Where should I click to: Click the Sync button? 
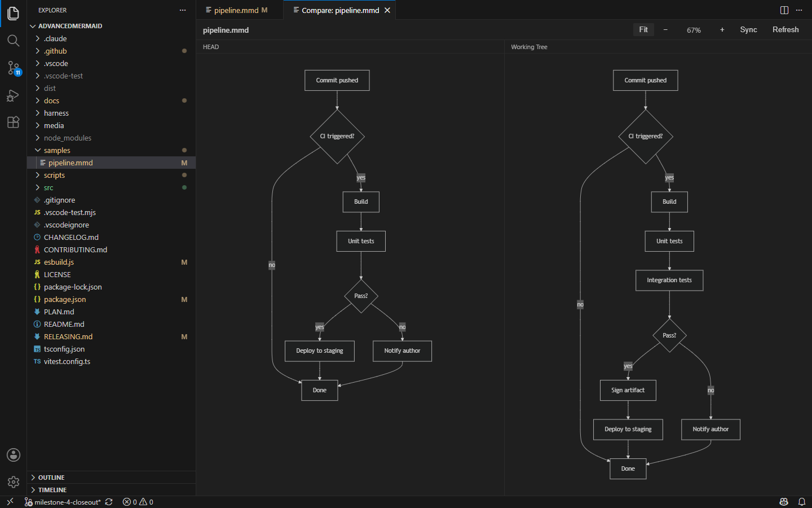click(x=748, y=30)
